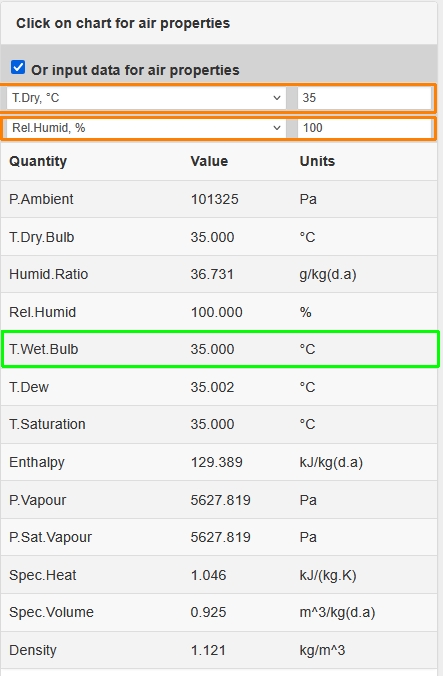
Task: Click the Units column header
Action: (317, 161)
